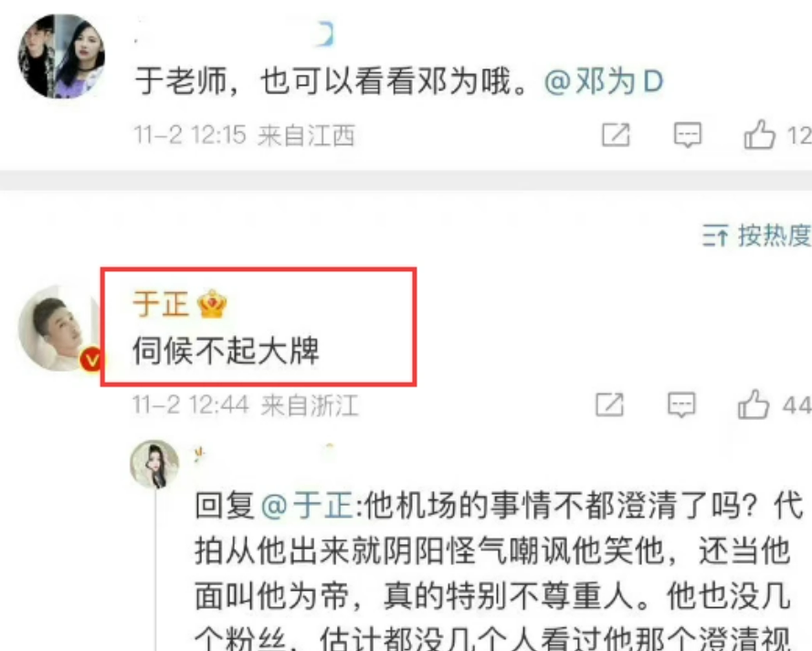812x651 pixels.
Task: Like 于正's 伺候不起大牌 comment
Action: click(754, 404)
